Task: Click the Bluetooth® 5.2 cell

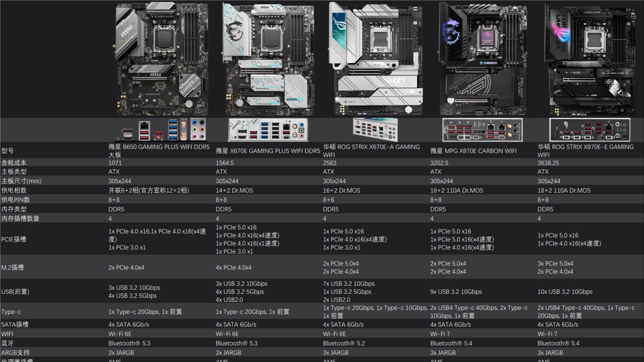Action: click(x=344, y=343)
